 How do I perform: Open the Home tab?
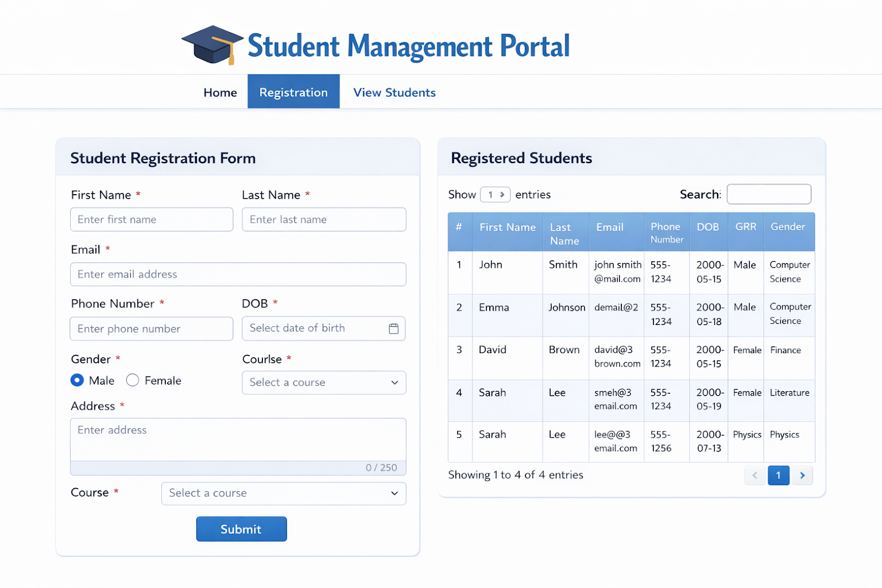[x=220, y=92]
